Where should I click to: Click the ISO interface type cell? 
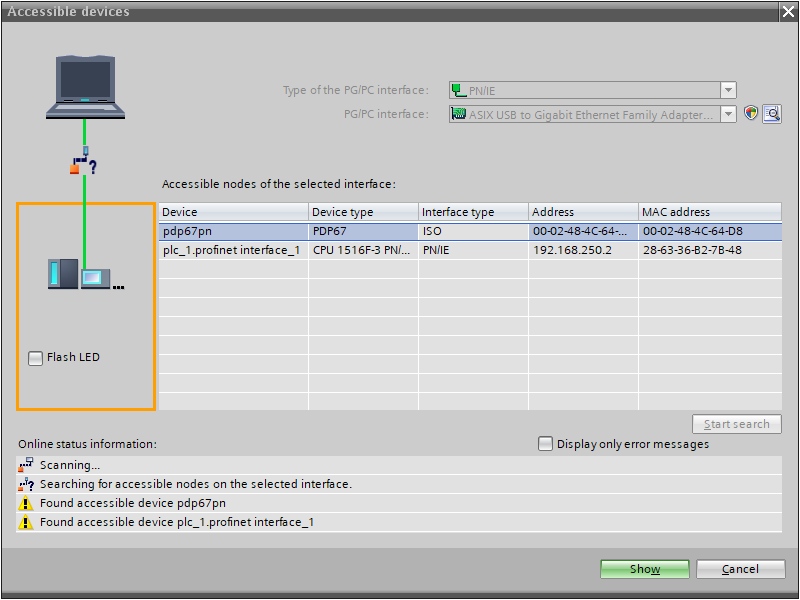[x=473, y=231]
